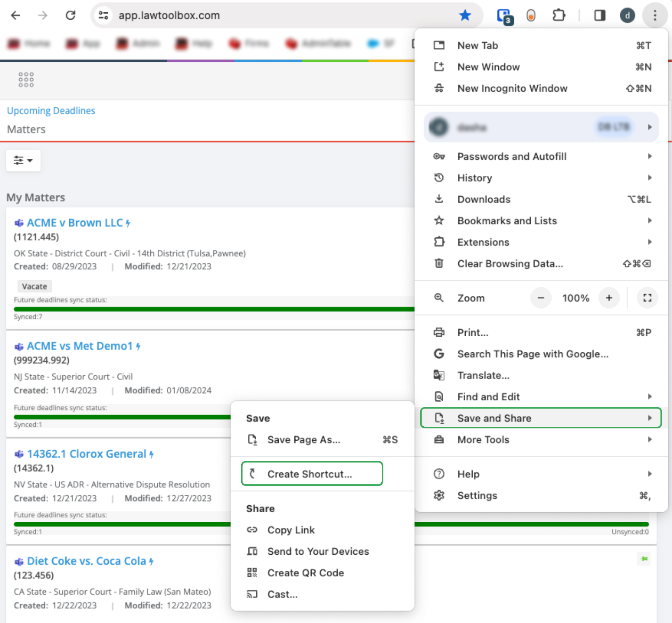Open Downloads from the menu
672x623 pixels.
(541, 199)
